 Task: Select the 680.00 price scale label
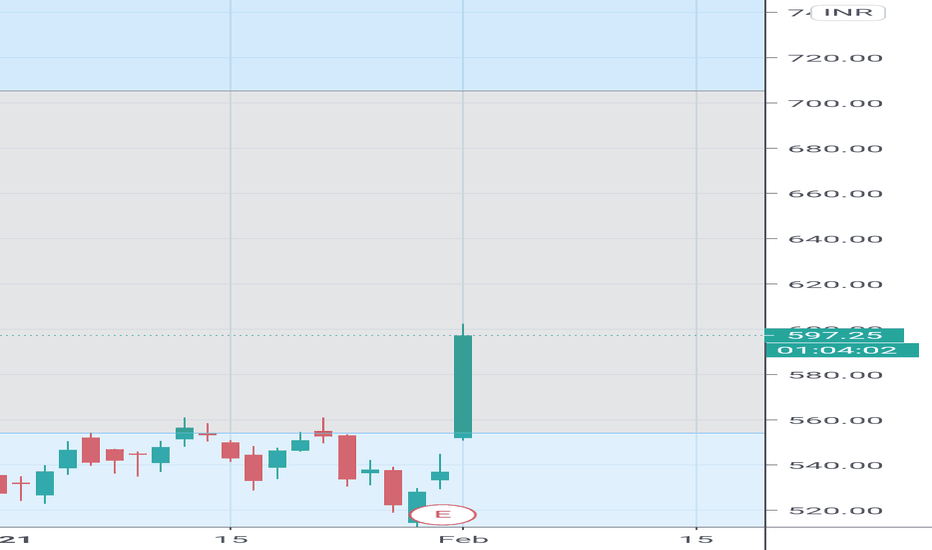click(x=835, y=149)
